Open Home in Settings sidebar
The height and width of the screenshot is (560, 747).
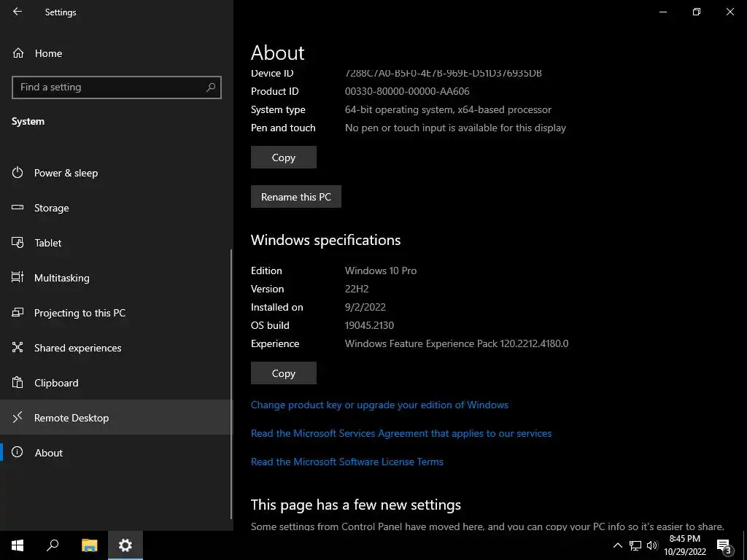point(117,53)
